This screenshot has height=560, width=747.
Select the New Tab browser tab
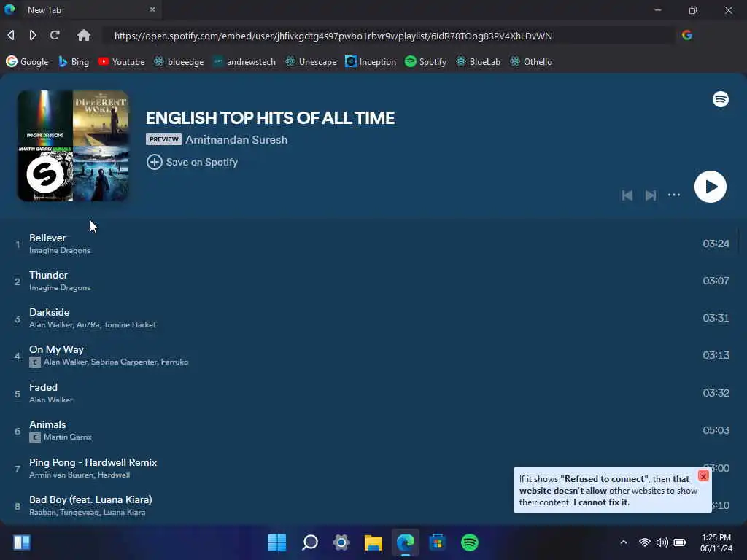[x=81, y=9]
